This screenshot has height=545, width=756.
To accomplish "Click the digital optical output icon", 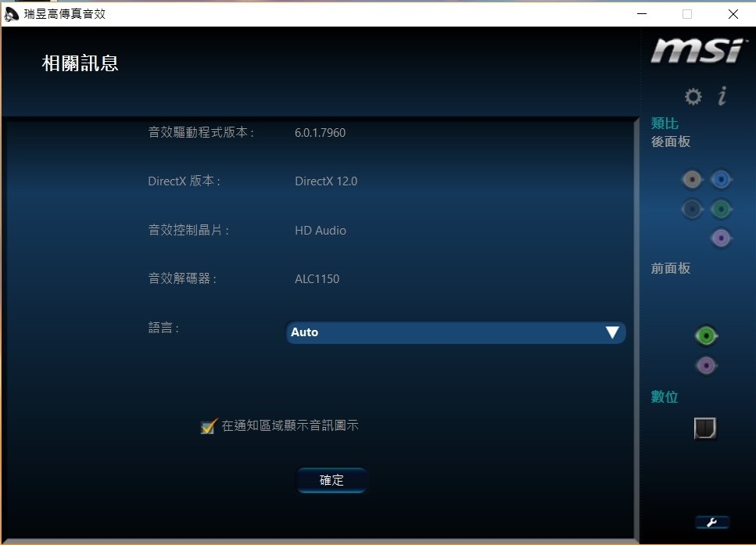I will point(705,428).
